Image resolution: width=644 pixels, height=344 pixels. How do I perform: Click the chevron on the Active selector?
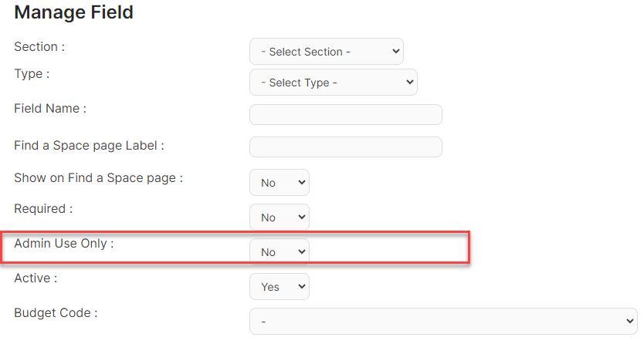pyautogui.click(x=302, y=287)
